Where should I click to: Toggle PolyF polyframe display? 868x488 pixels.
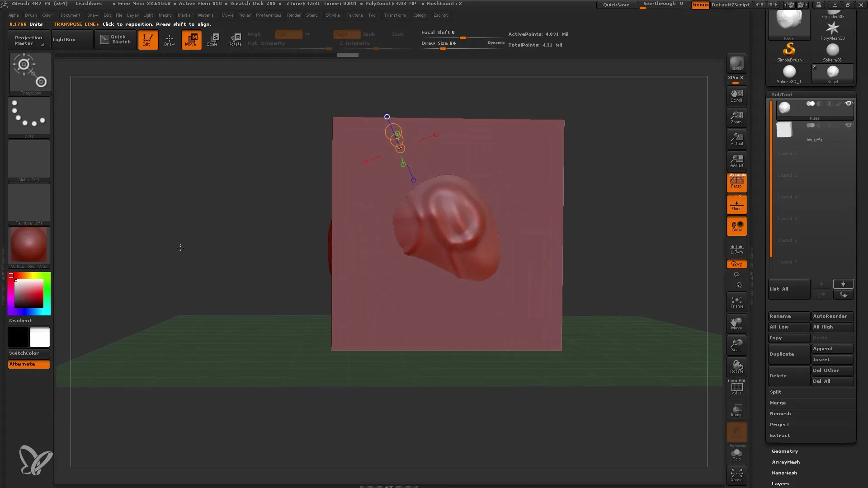[x=736, y=388]
